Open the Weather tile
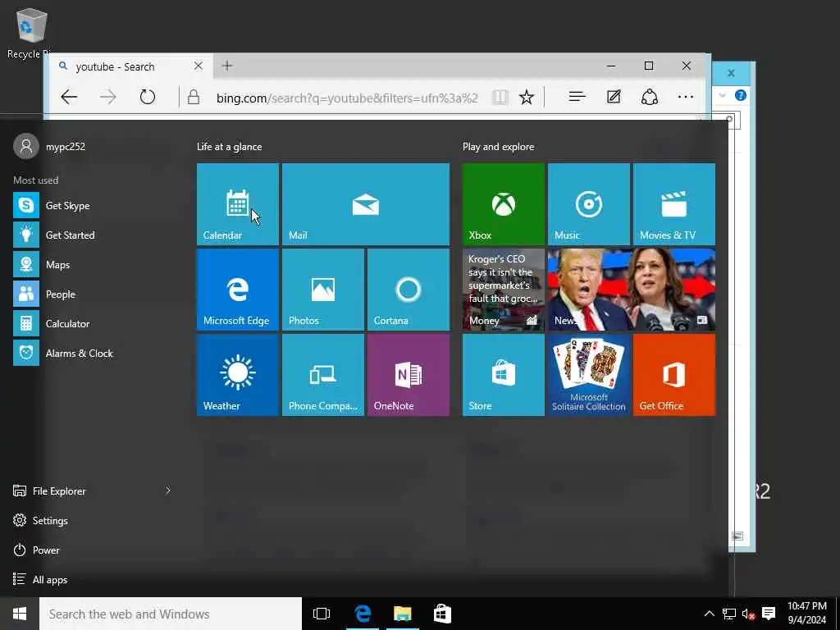The width and height of the screenshot is (840, 630). pos(238,374)
